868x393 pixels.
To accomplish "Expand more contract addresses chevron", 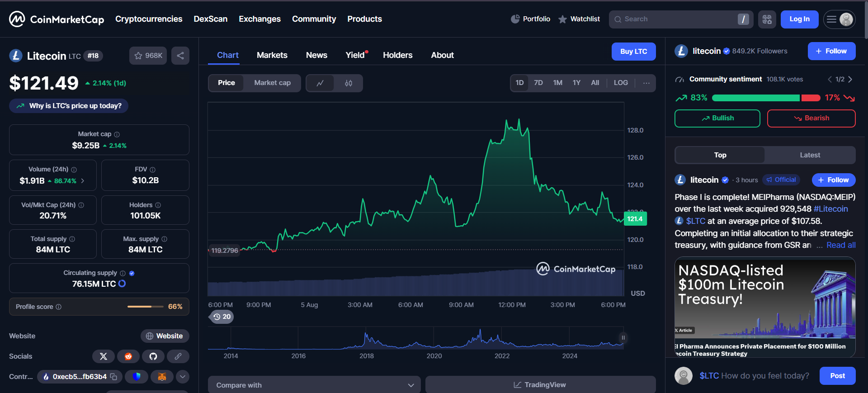I will 183,377.
